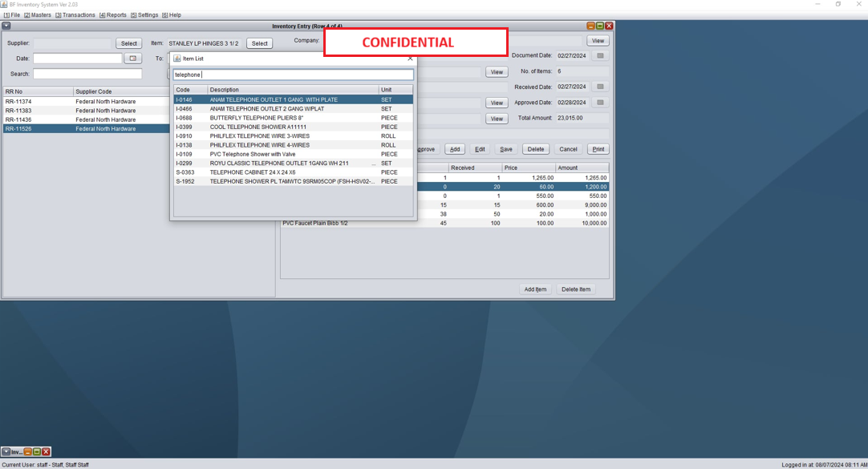Focus the Supplier input field
Viewport: 868px width, 469px height.
click(72, 43)
